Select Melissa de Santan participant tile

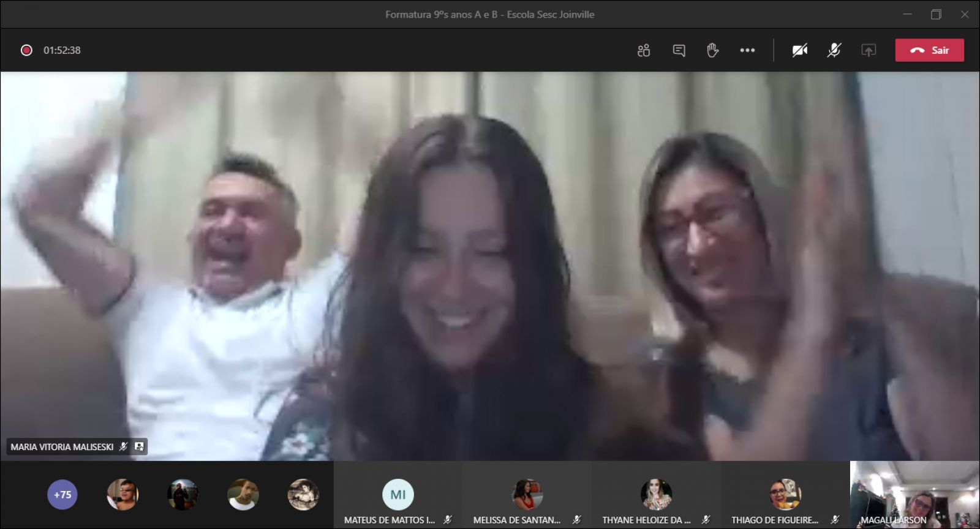pyautogui.click(x=527, y=495)
